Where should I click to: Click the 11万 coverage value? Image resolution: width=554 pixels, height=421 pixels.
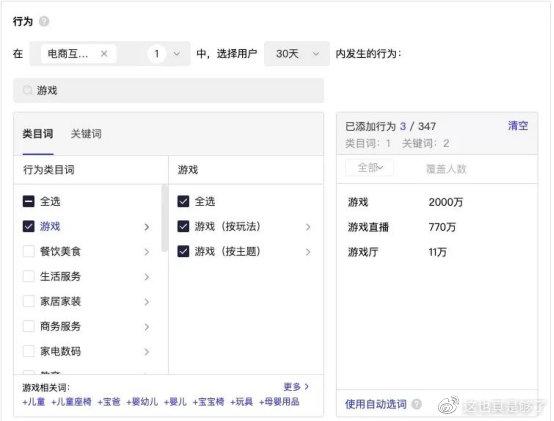tap(437, 252)
